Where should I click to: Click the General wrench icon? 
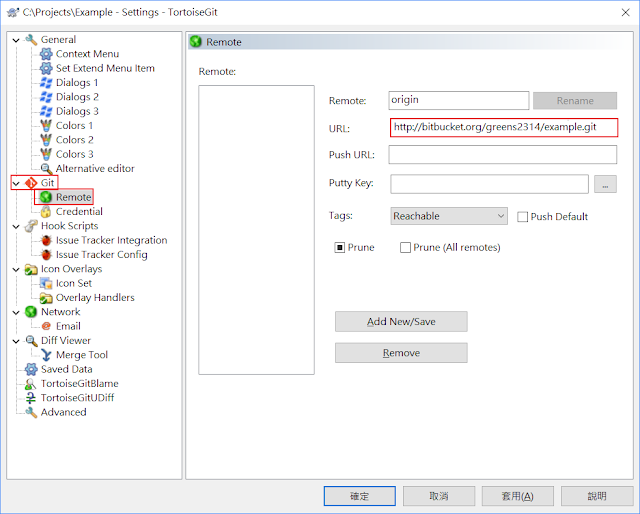pyautogui.click(x=31, y=40)
